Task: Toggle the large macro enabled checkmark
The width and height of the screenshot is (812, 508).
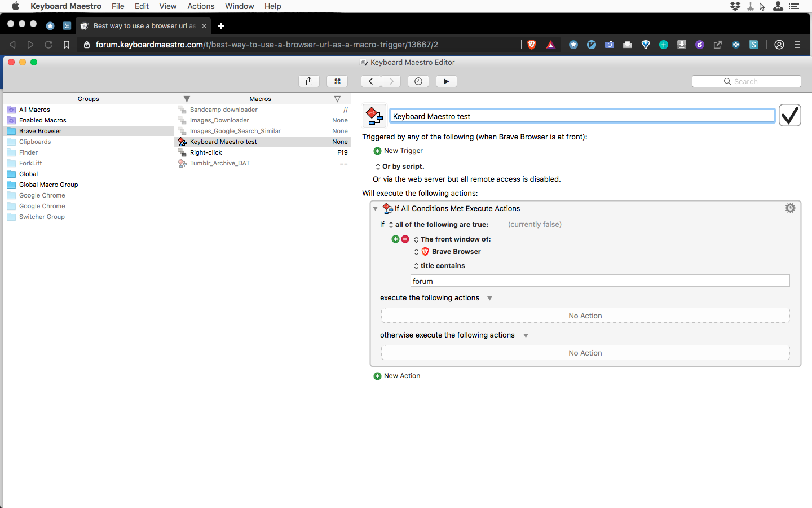Action: click(x=789, y=116)
